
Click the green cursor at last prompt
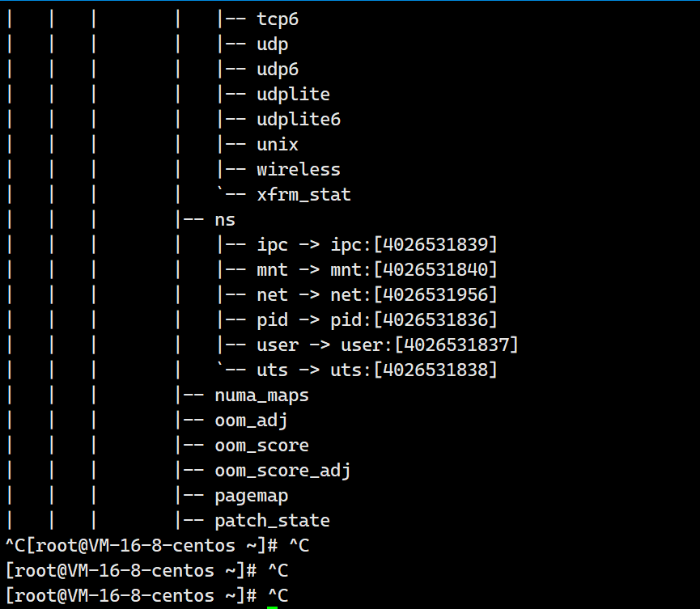point(273,607)
